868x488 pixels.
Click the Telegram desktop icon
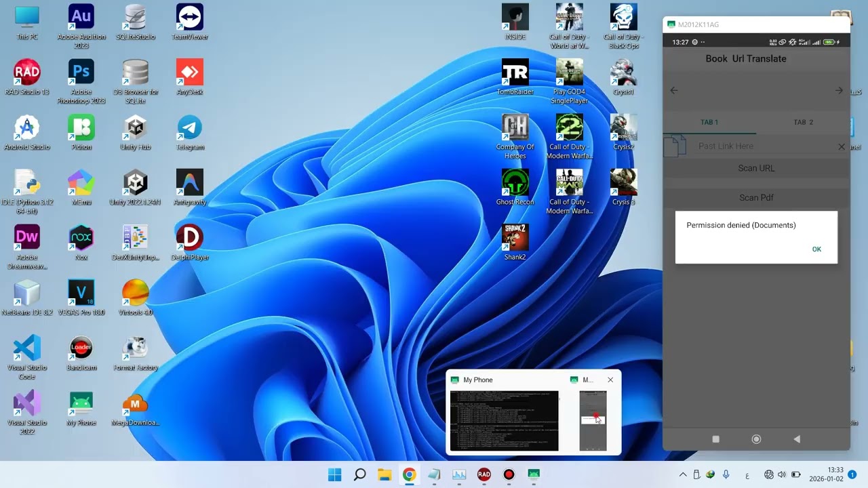(190, 133)
